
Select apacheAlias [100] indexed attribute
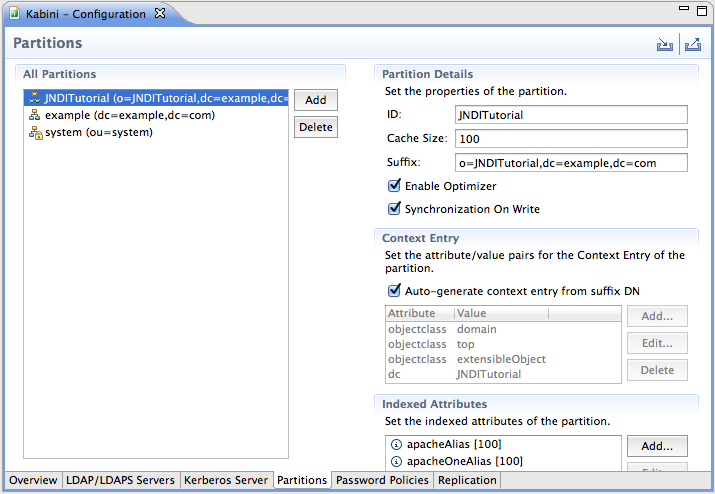503,444
